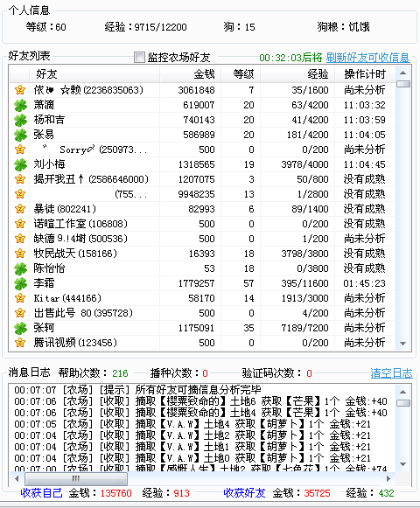Click 经验：9715/12200 in personal info
This screenshot has height=508, width=420.
145,27
